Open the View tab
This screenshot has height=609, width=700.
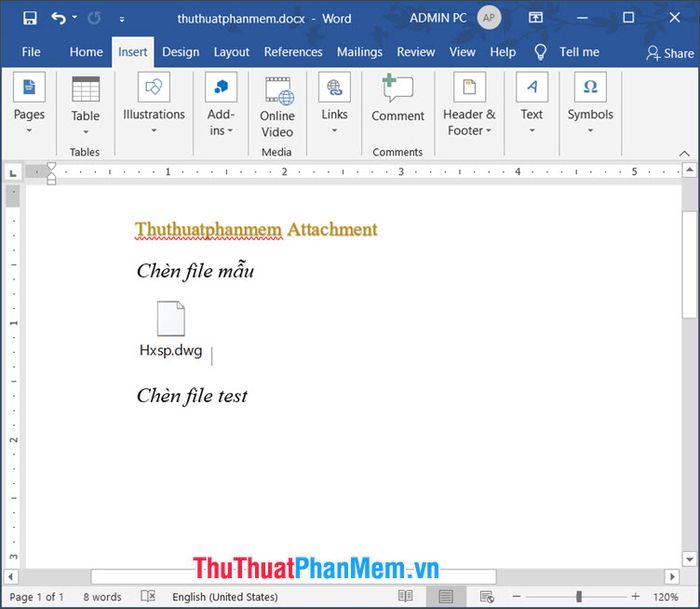[462, 52]
